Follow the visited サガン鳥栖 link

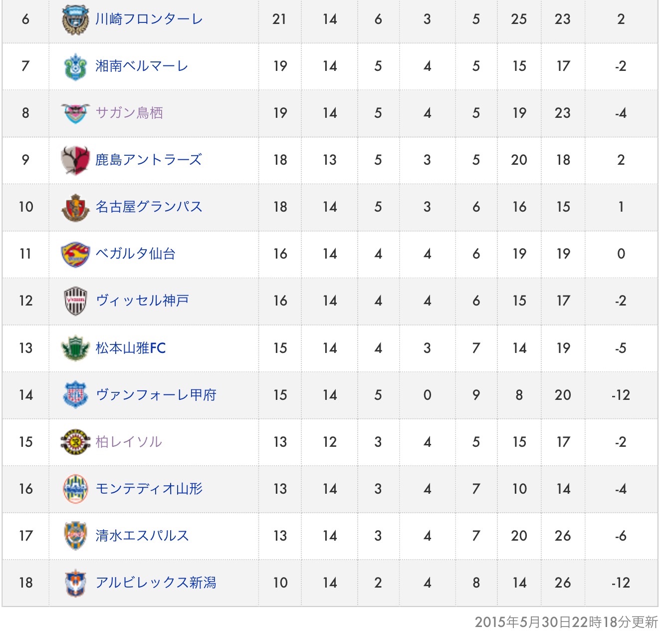click(x=129, y=113)
